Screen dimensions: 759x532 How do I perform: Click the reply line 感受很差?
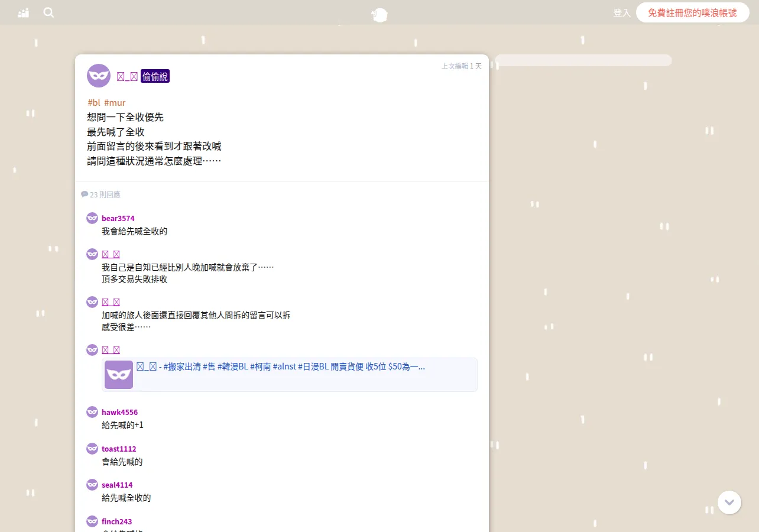pyautogui.click(x=126, y=327)
